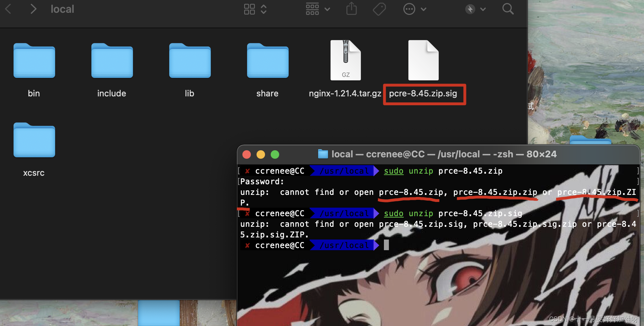Open the More actions ellipsis menu
This screenshot has height=326, width=644.
415,9
